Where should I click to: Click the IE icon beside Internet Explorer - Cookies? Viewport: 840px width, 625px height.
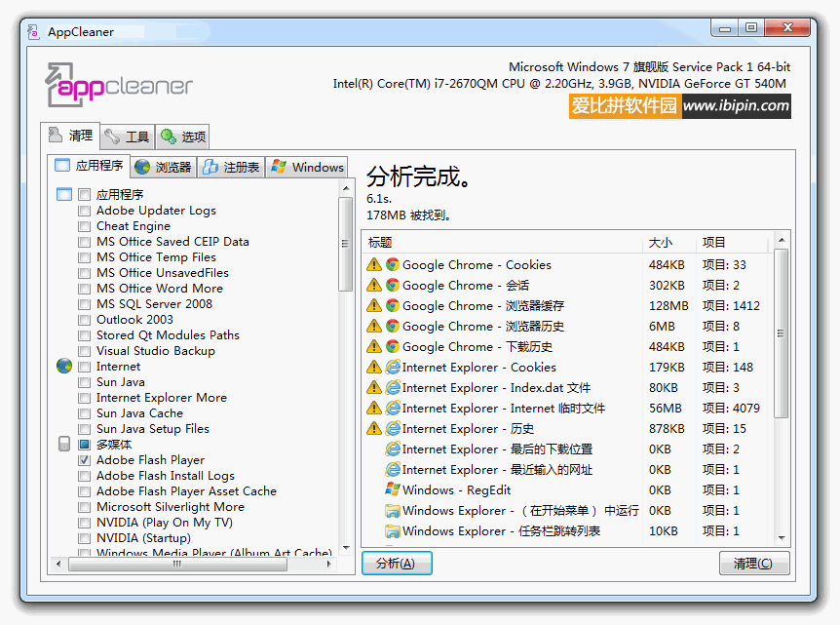(393, 368)
